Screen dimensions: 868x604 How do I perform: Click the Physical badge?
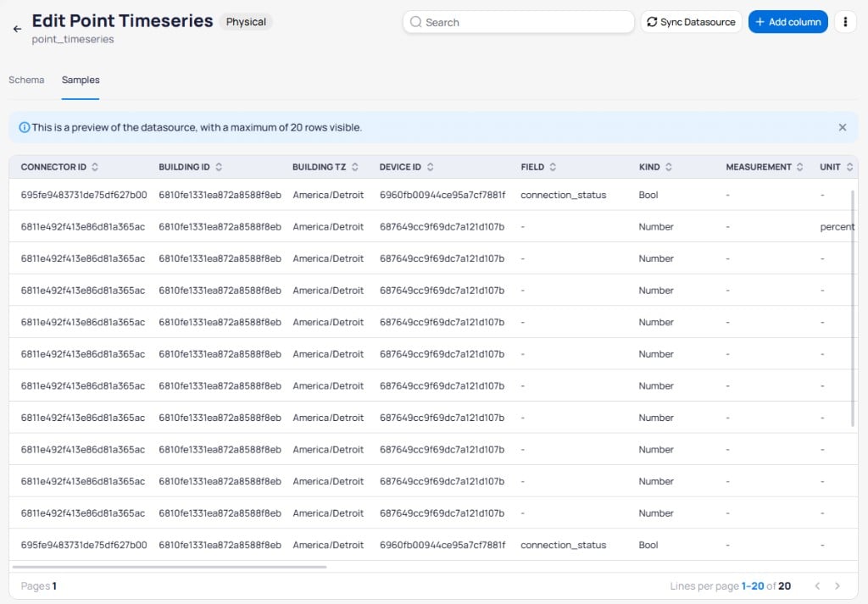pyautogui.click(x=246, y=21)
